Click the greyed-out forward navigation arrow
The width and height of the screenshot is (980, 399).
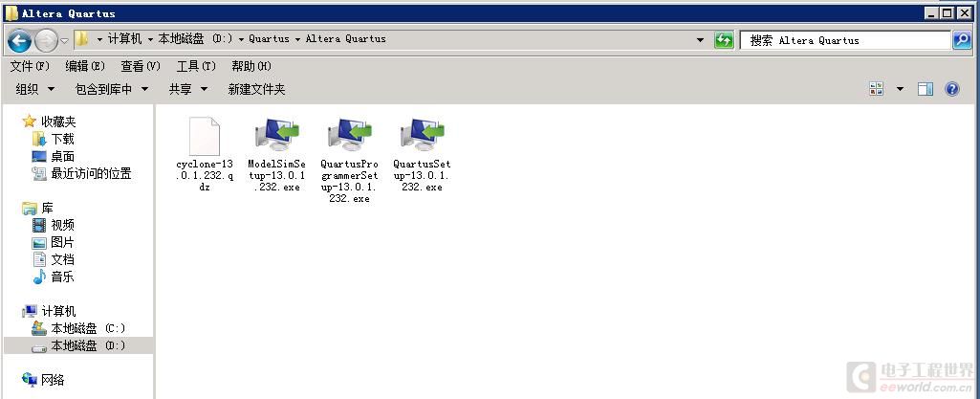(x=46, y=40)
